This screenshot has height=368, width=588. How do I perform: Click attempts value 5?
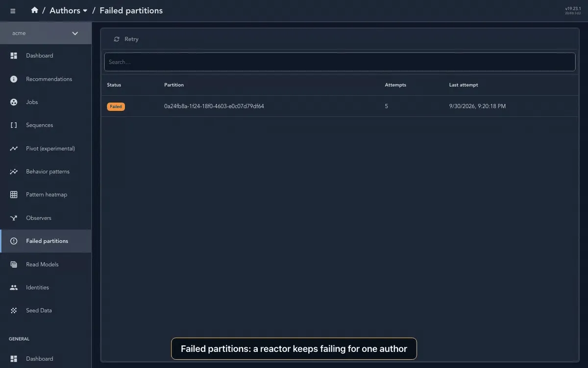coord(386,106)
